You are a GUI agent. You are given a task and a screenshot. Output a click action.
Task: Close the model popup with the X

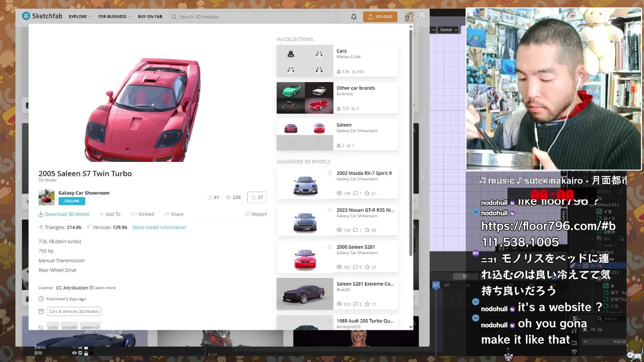point(422,15)
